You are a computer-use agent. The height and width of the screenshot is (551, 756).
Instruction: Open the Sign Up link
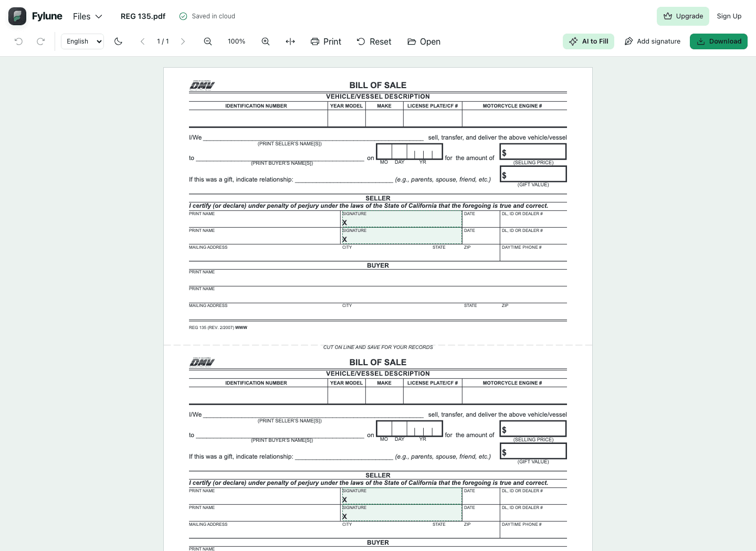[x=729, y=16]
